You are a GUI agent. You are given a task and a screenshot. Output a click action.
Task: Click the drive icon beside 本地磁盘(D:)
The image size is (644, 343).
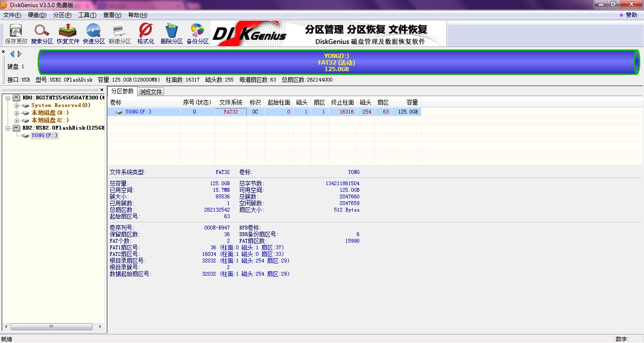coord(25,113)
